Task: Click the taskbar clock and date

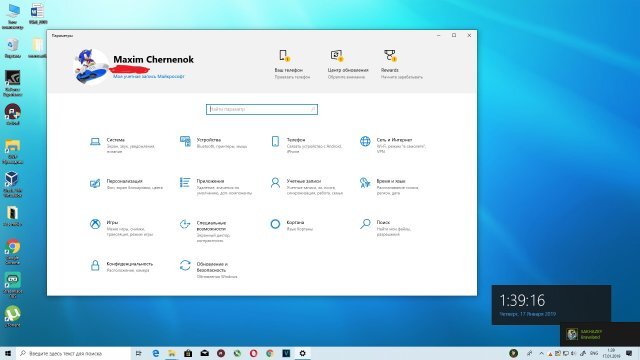Action: coord(611,353)
